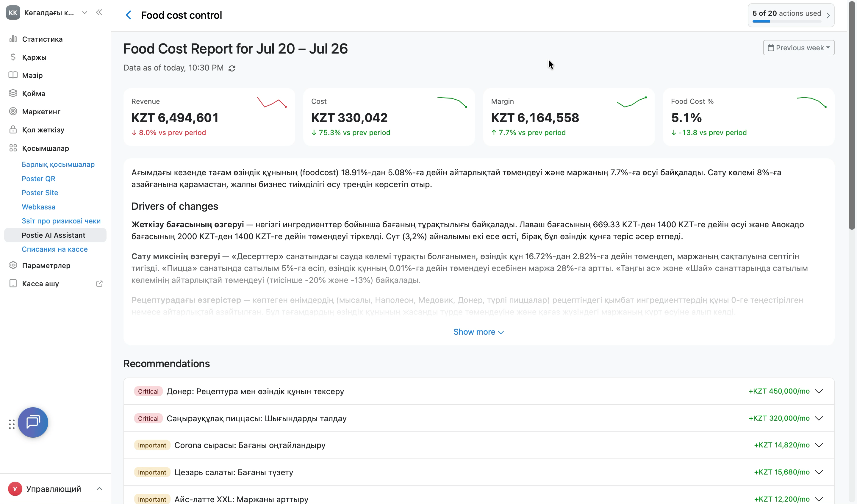
Task: Click the Food Cost % sparkline
Action: pos(812,102)
